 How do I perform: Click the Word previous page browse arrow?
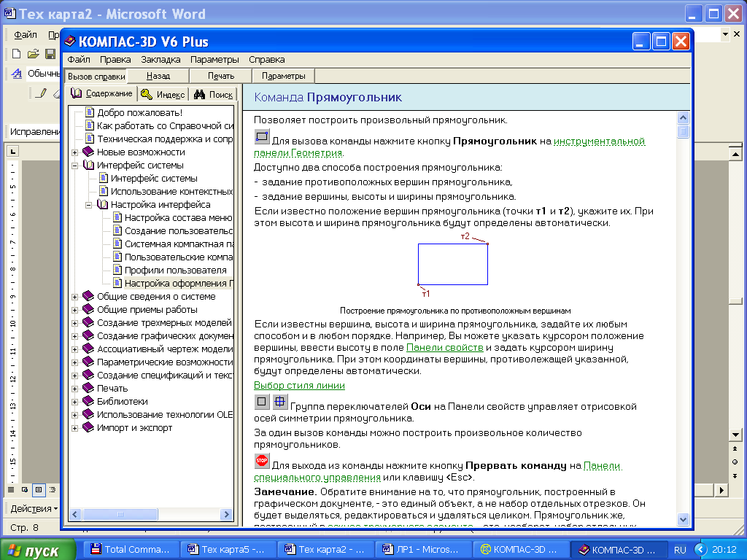(x=735, y=448)
